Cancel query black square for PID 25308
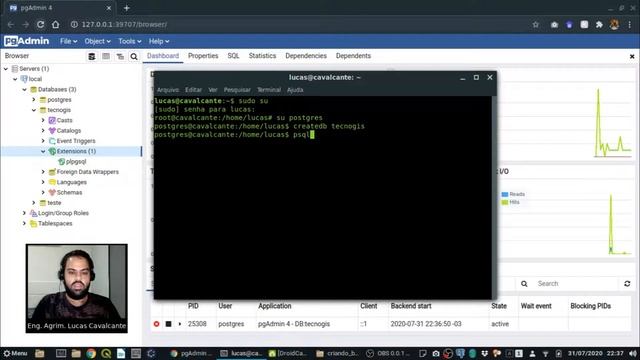The height and width of the screenshot is (360, 640). point(168,324)
